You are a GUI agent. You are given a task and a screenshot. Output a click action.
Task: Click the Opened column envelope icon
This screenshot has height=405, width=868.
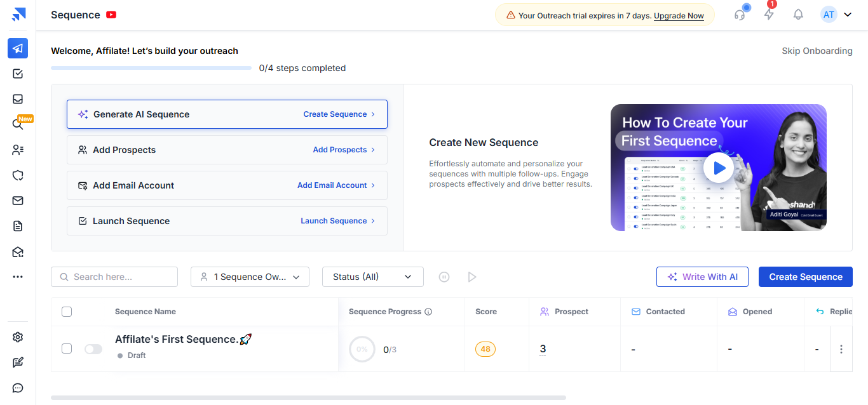(733, 312)
